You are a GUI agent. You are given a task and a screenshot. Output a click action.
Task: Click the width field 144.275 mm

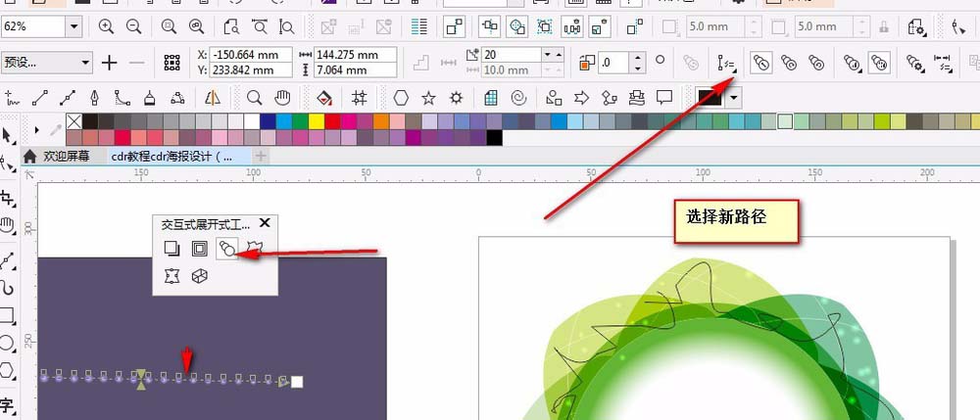pyautogui.click(x=355, y=54)
